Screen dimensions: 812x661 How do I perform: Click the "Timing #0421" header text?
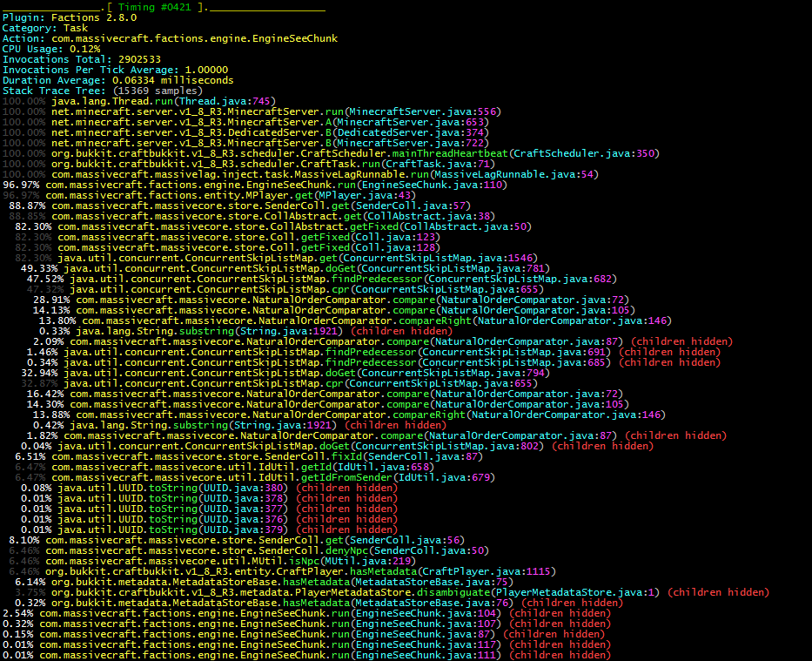(x=155, y=7)
